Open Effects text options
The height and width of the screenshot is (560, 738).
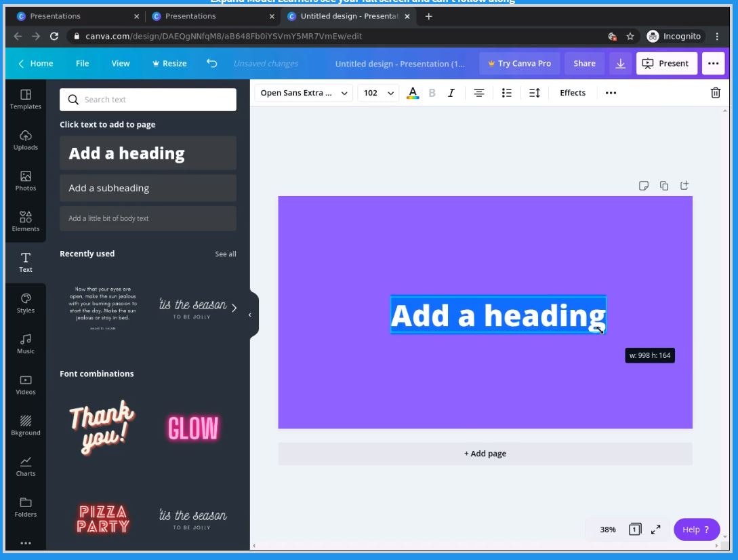[x=573, y=93]
